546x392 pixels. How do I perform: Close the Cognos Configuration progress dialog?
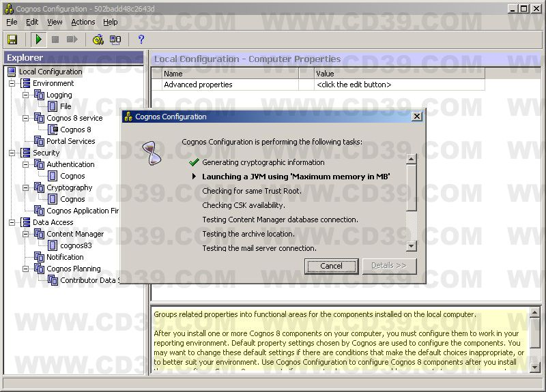pos(417,117)
